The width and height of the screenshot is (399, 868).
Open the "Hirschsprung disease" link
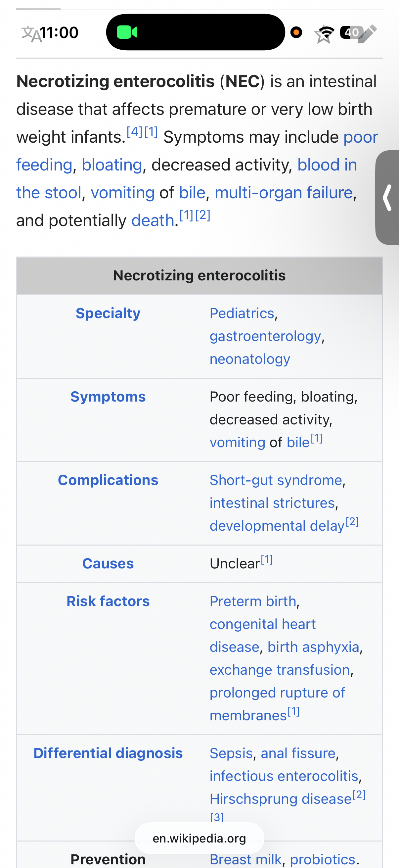(281, 799)
